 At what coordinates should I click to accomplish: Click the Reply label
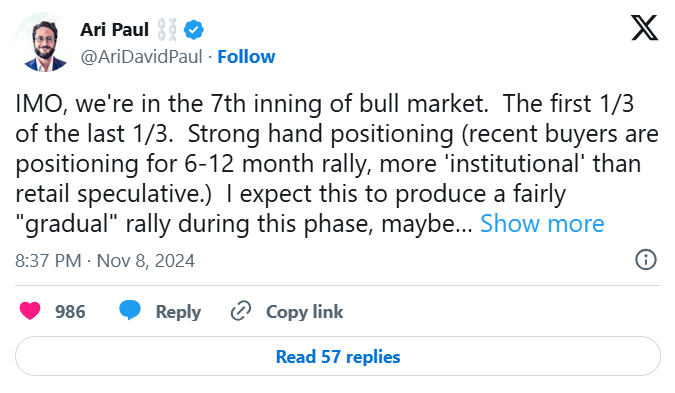click(178, 312)
